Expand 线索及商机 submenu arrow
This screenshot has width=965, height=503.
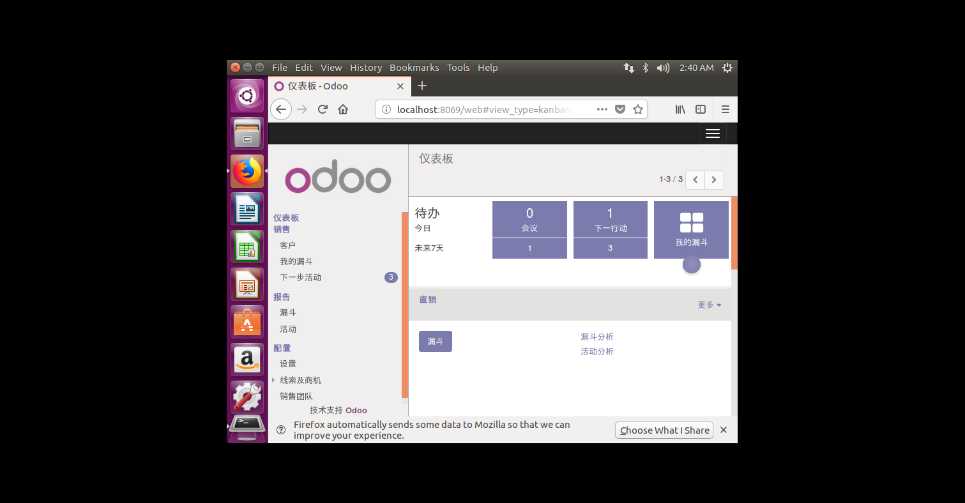pos(273,380)
